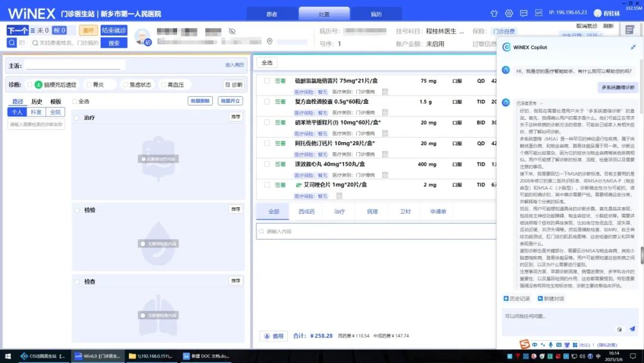Focus the 主诉 chief complaint input field

(x=75, y=65)
